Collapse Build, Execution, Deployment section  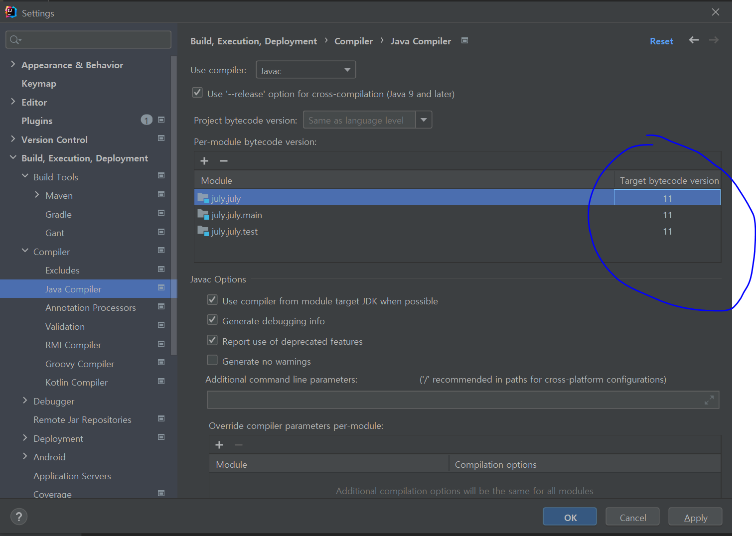[13, 157]
